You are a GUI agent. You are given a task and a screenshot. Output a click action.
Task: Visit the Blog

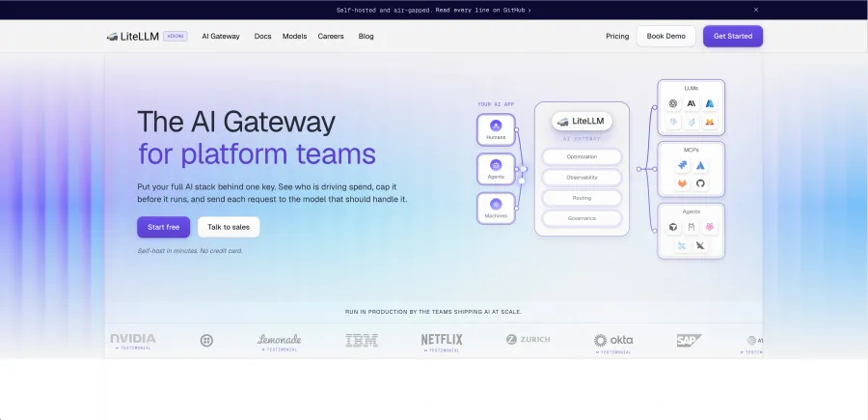[x=366, y=37]
